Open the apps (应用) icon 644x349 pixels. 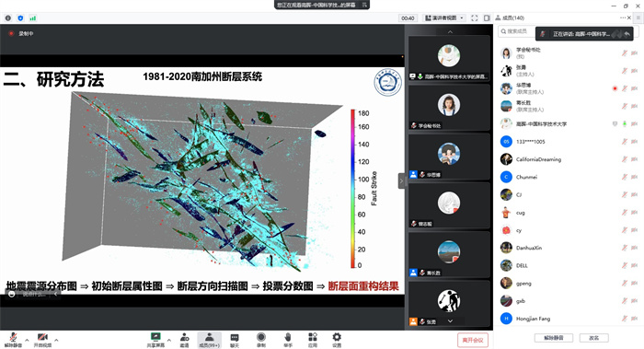point(313,340)
